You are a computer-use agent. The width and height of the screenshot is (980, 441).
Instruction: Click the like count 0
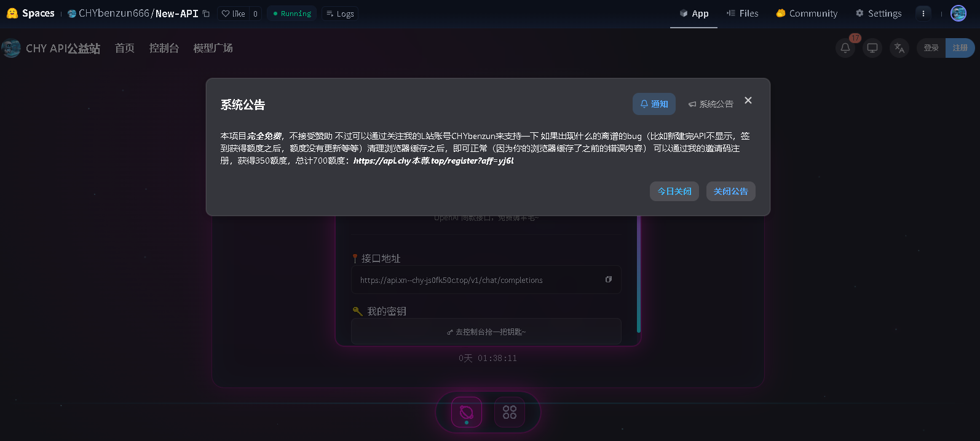point(255,14)
